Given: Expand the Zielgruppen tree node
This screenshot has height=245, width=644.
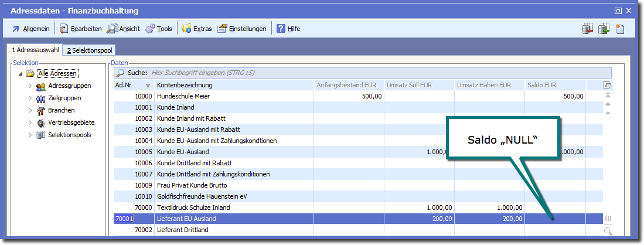Looking at the screenshot, I should (30, 98).
